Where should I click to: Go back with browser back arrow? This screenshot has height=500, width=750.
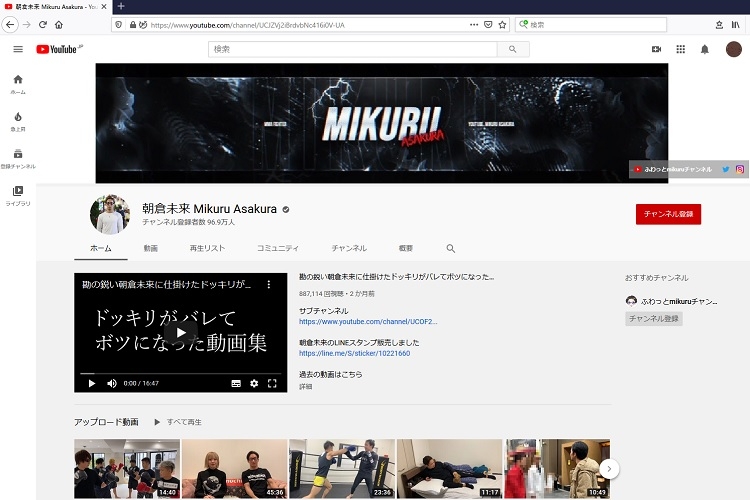coord(10,25)
